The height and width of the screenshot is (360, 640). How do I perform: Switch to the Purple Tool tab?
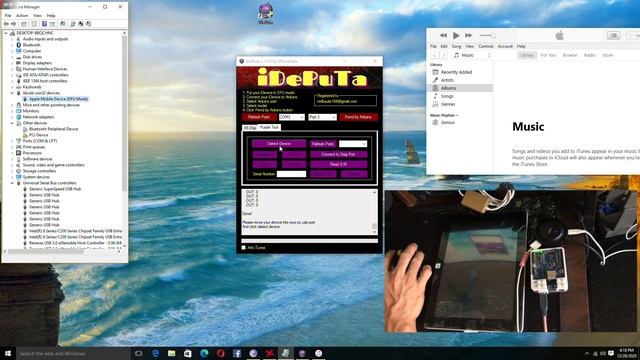(269, 127)
